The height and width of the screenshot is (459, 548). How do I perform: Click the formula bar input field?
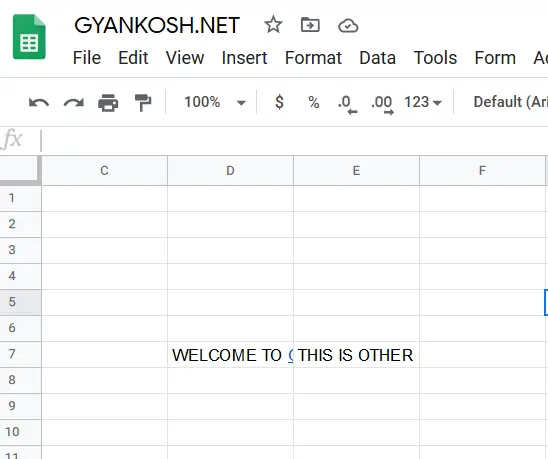pos(294,141)
